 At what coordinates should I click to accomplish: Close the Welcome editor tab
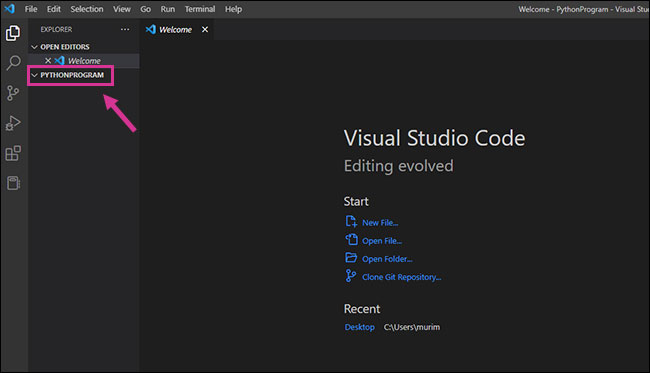205,29
